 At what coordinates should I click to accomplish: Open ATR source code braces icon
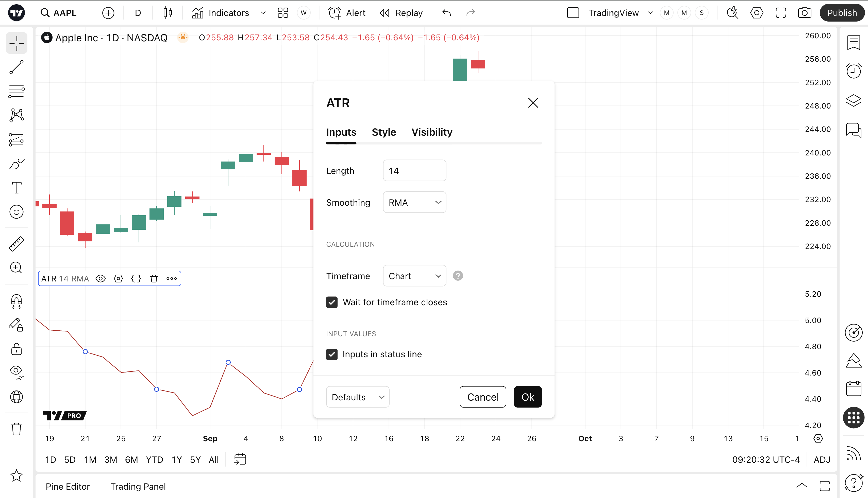pos(136,278)
